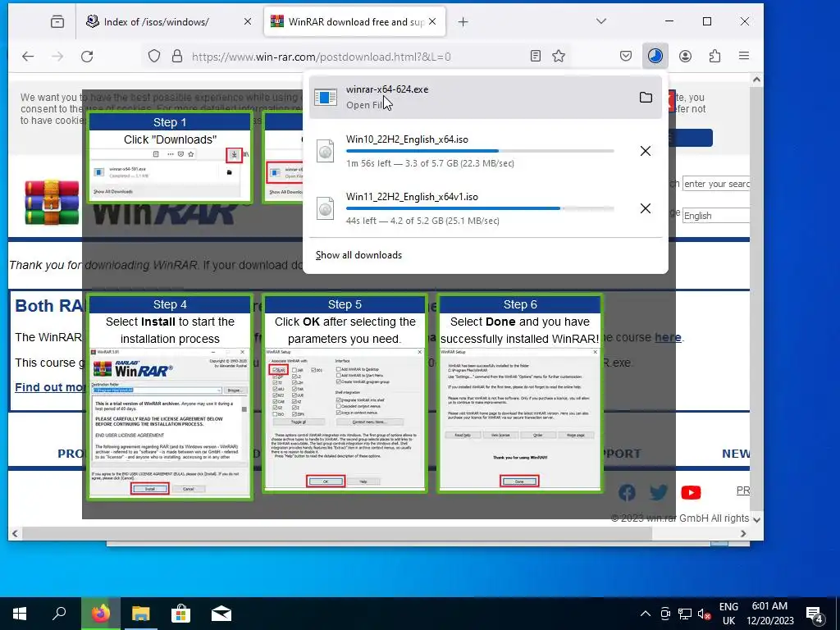Viewport: 840px width, 630px height.
Task: Save page to Pocket icon
Action: pos(626,56)
